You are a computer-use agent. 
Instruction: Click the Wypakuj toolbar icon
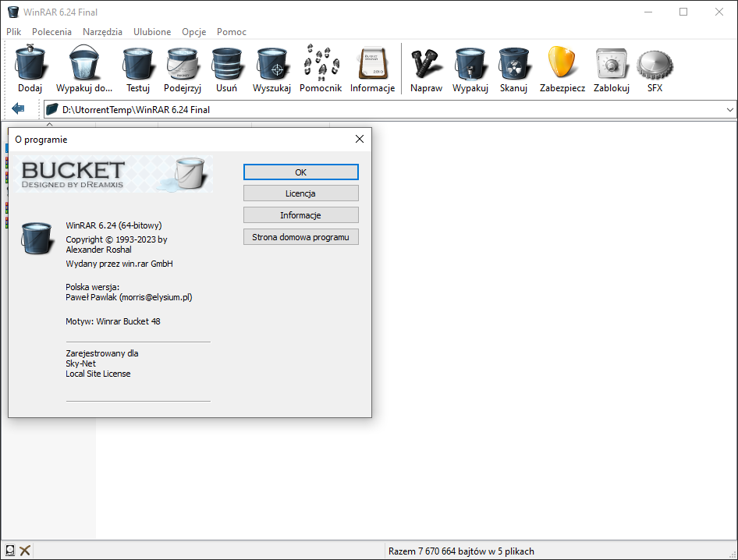pyautogui.click(x=470, y=62)
